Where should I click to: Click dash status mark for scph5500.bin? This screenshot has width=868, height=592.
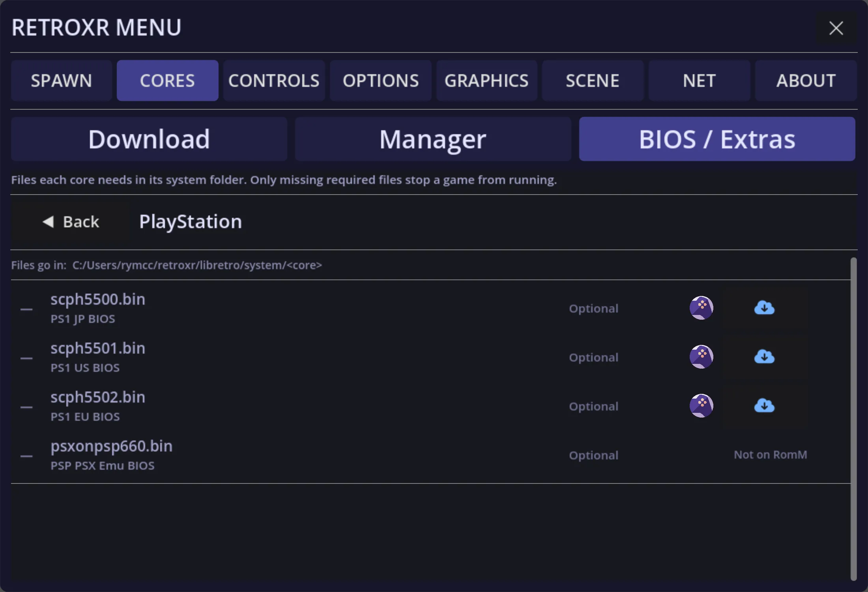click(26, 309)
